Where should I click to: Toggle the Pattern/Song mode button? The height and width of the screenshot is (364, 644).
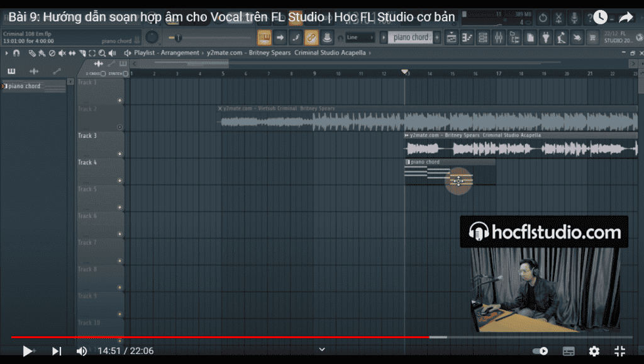[x=264, y=38]
